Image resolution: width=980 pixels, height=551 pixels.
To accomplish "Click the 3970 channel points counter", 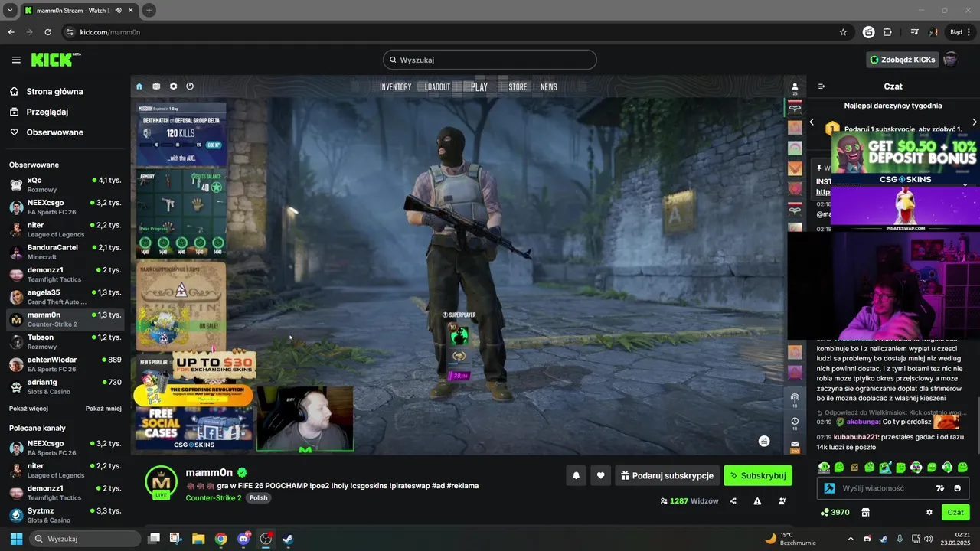I will coord(834,512).
